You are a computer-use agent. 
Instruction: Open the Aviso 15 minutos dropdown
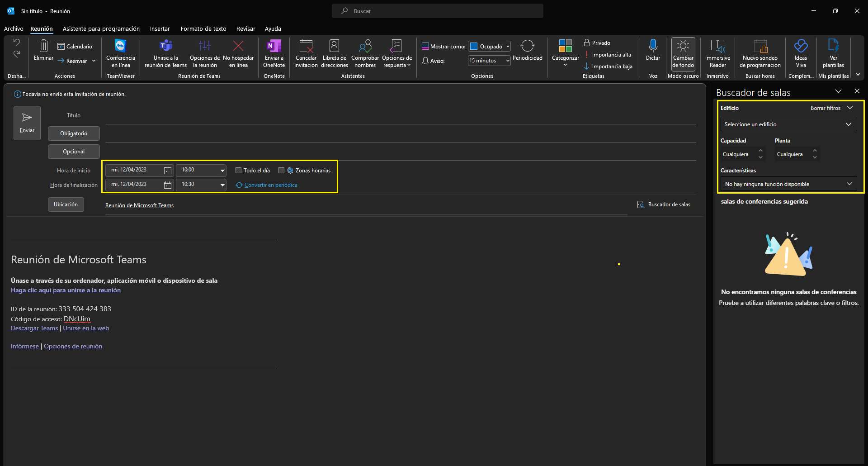coord(508,61)
